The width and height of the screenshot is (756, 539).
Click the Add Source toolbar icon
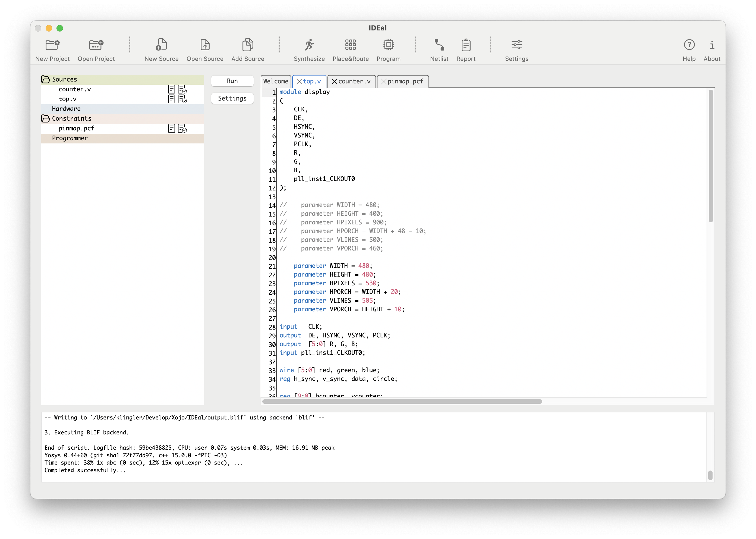(x=247, y=45)
